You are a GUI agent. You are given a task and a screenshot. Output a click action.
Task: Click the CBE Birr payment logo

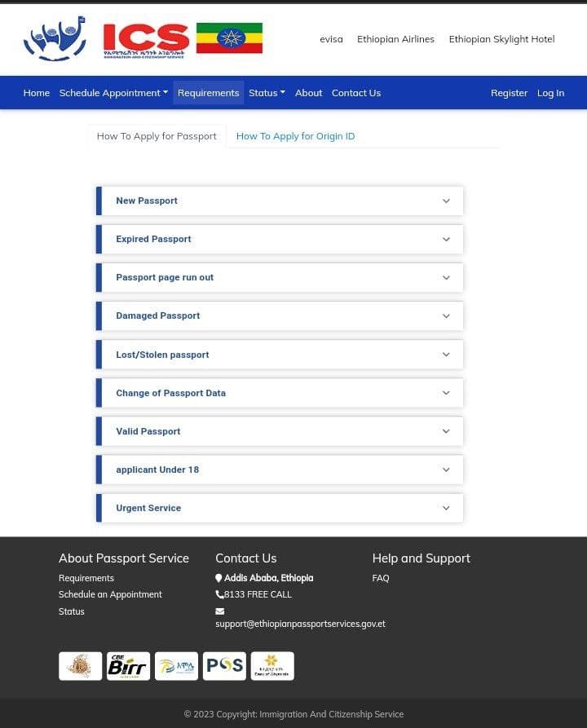128,666
